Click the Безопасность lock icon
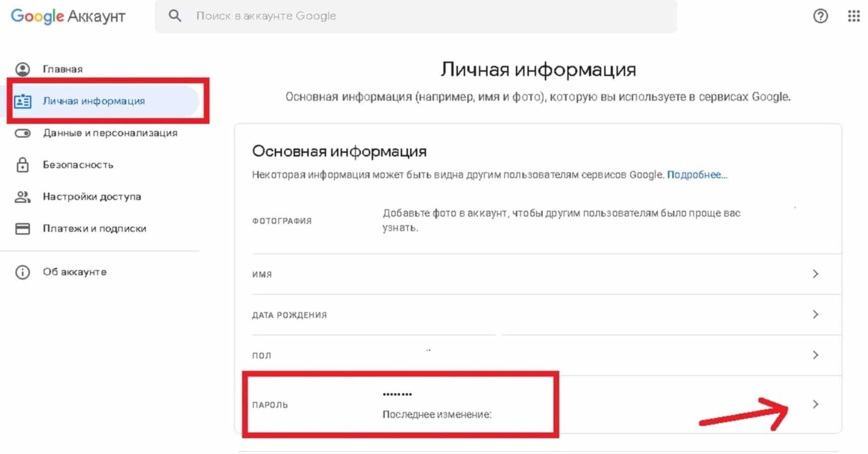 pos(23,164)
